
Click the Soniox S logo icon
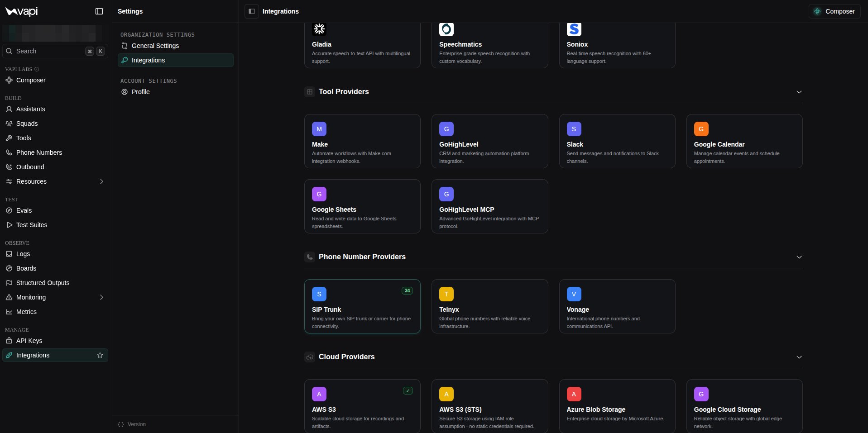[574, 29]
